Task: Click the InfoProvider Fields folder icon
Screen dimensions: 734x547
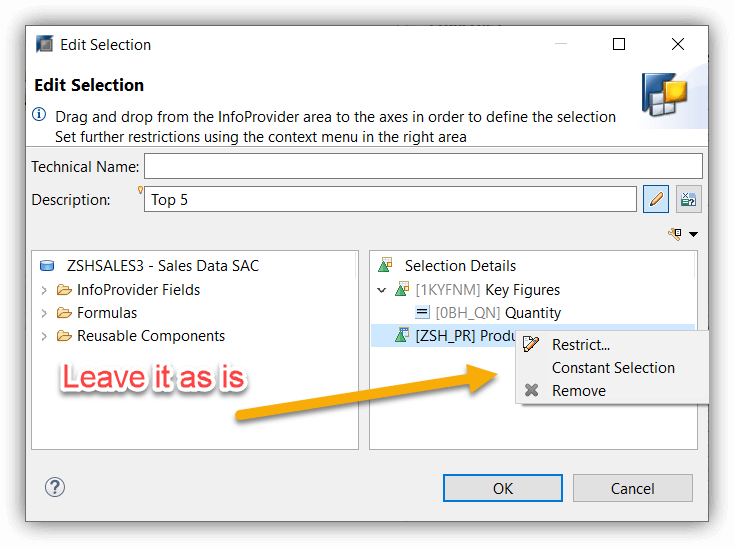Action: click(64, 290)
